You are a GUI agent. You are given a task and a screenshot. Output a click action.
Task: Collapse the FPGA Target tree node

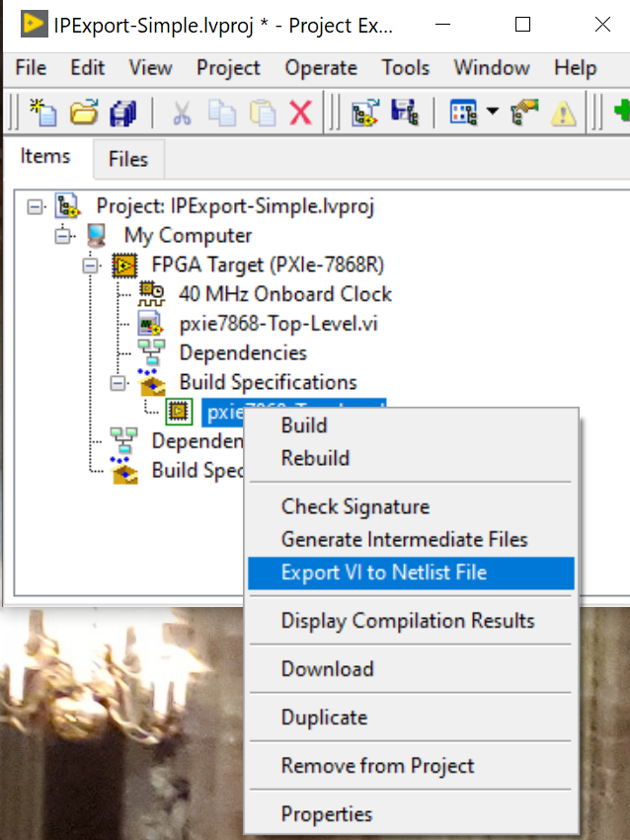(x=91, y=266)
